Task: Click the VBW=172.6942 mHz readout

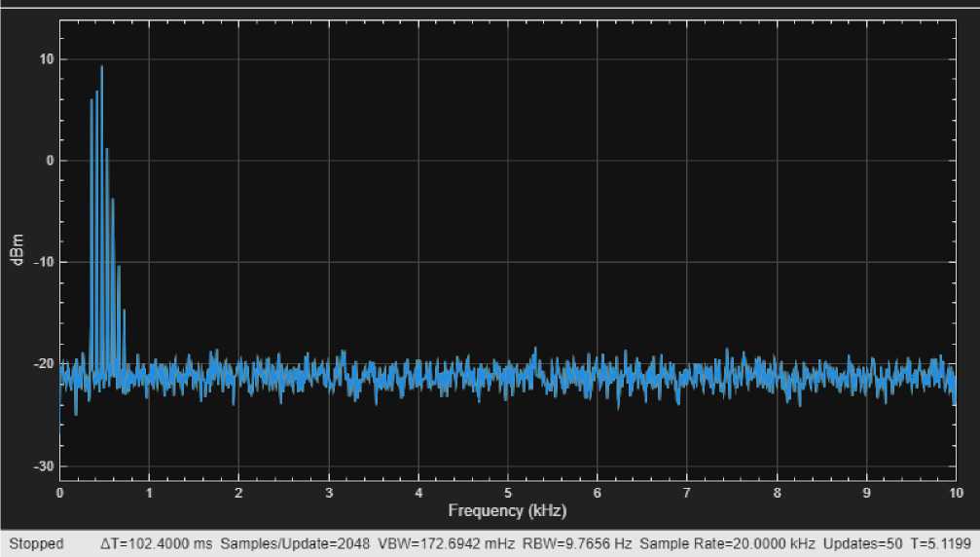Action: (x=447, y=543)
